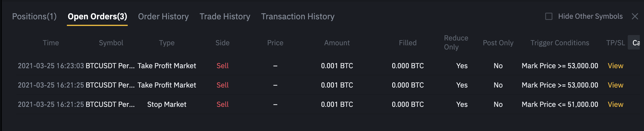Go to the Trade History tab
Viewport: 644px width, 131px height.
[x=225, y=16]
